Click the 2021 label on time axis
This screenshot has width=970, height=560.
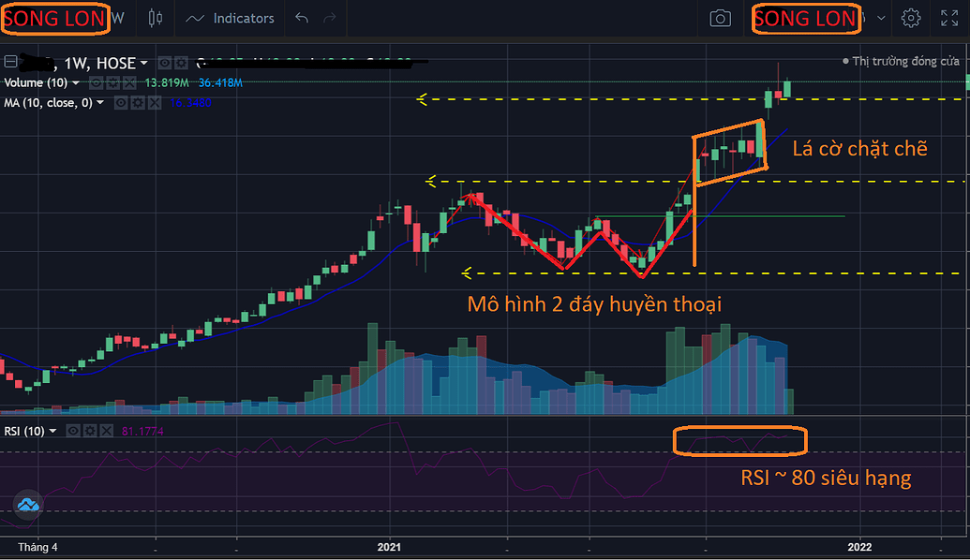pyautogui.click(x=389, y=547)
